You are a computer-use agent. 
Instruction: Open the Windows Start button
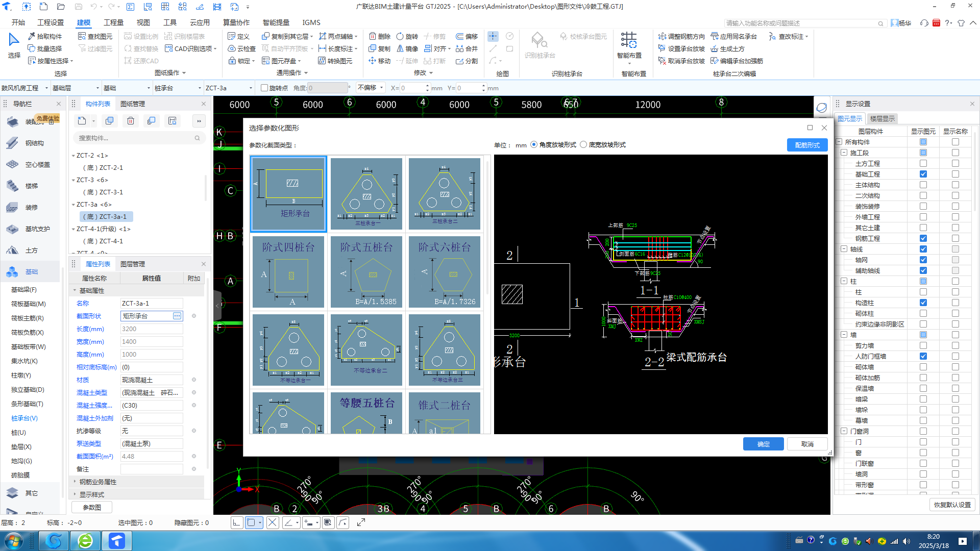tap(13, 540)
